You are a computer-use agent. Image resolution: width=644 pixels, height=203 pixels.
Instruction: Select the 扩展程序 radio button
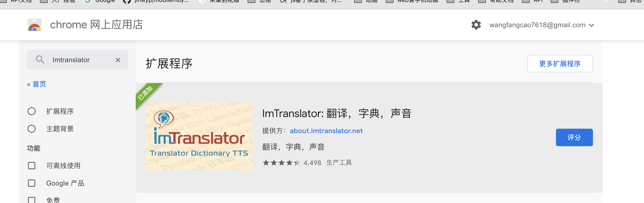pos(32,111)
